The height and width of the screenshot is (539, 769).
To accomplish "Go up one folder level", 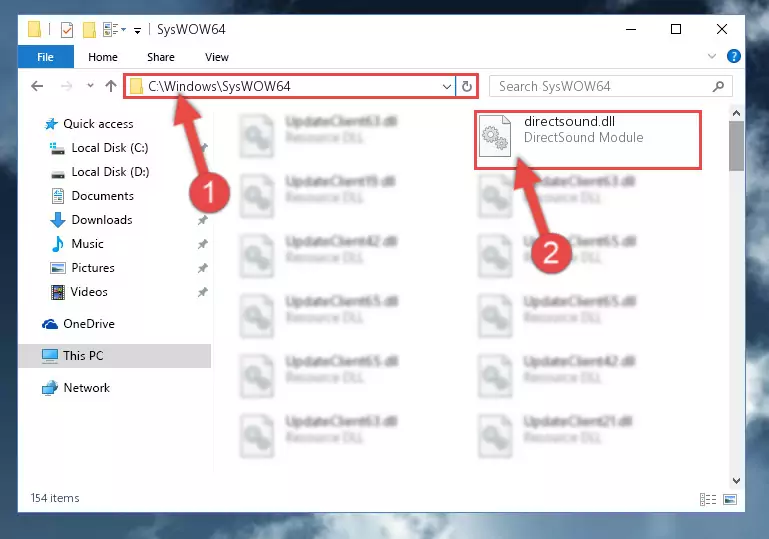I will pos(111,86).
